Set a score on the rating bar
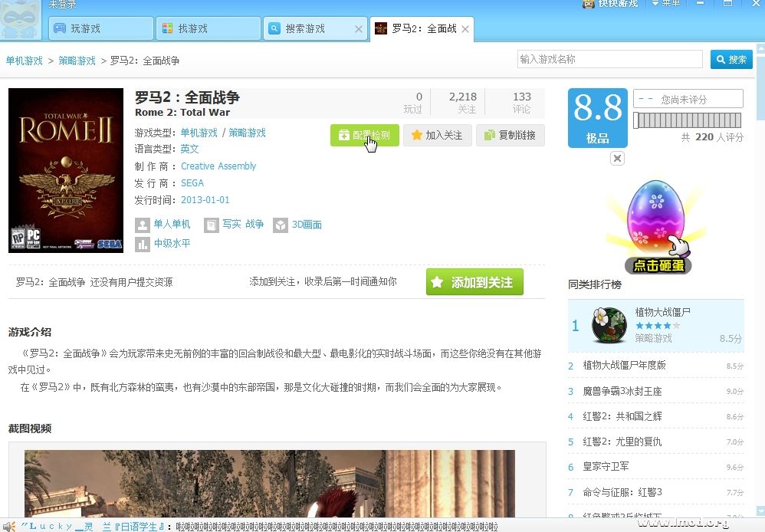This screenshot has height=532, width=765. 688,120
